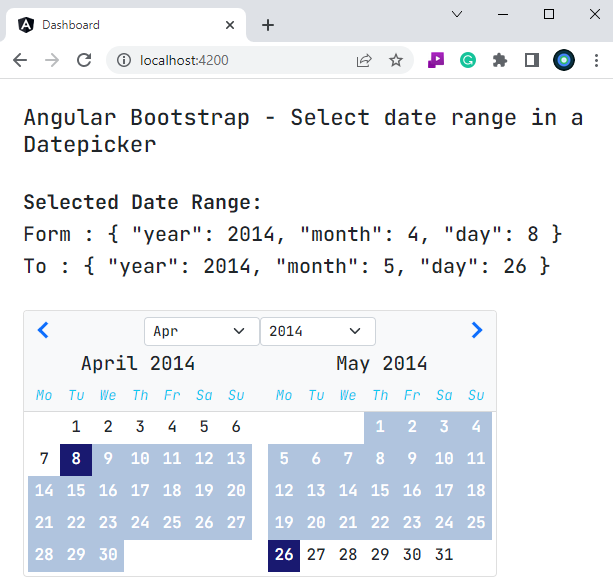This screenshot has width=613, height=587.
Task: Open the Chrome three-dot menu
Action: point(596,60)
